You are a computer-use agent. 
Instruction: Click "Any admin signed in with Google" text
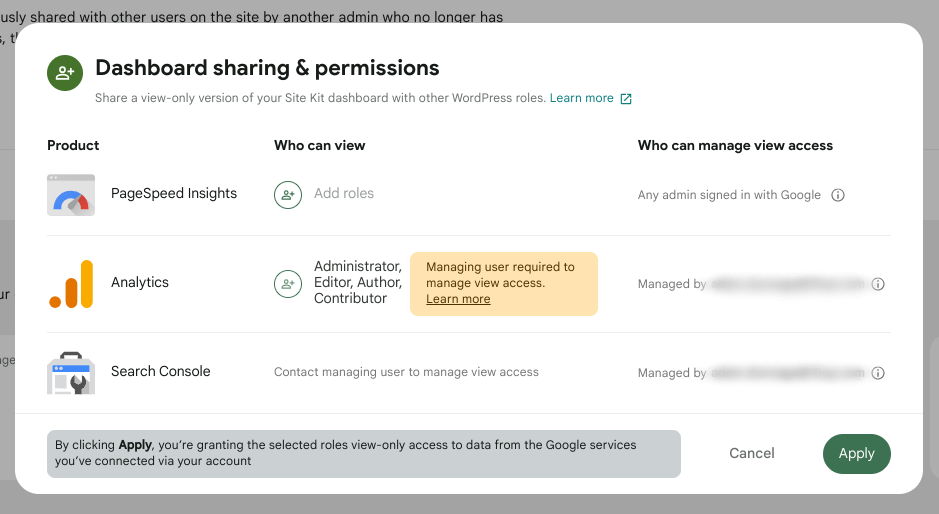729,195
